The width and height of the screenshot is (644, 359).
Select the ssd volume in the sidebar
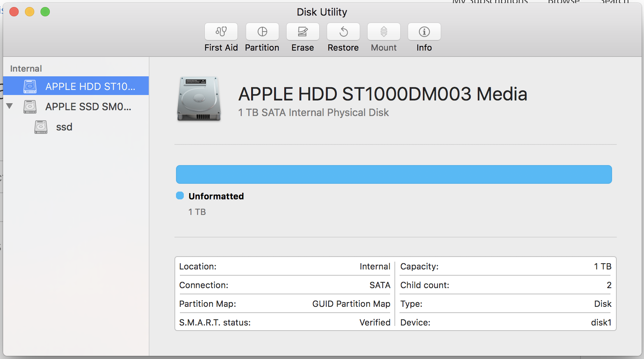[x=64, y=127]
